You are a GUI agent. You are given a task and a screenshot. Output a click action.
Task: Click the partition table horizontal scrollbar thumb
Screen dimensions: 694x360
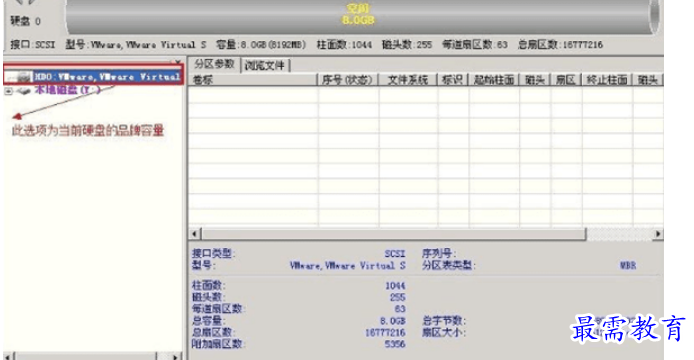393,233
